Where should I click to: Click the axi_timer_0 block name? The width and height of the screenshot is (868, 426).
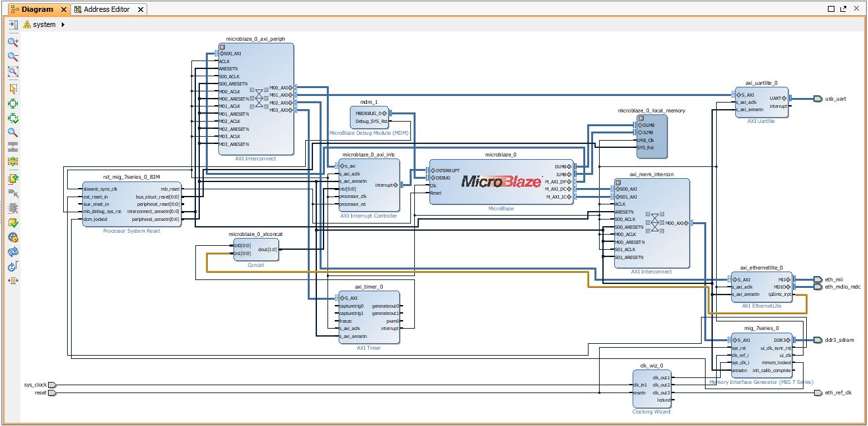(x=368, y=287)
